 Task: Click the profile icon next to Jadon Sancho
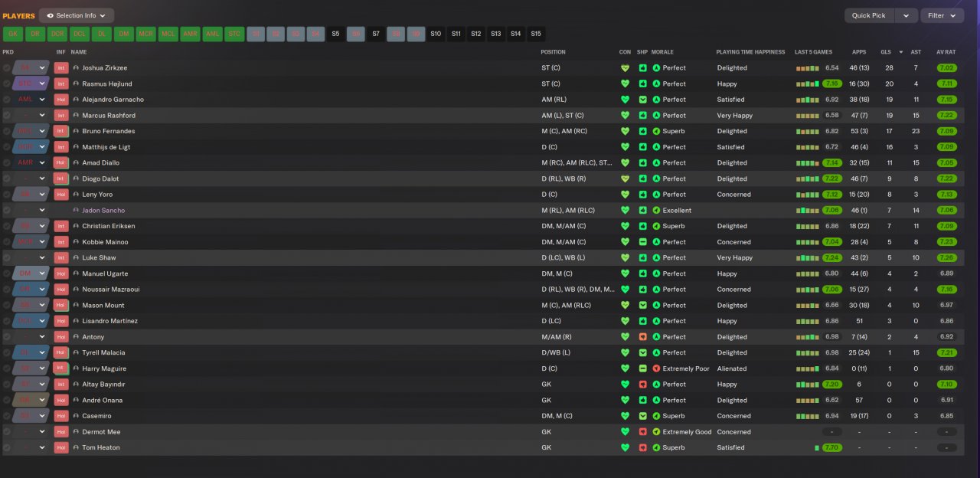77,210
